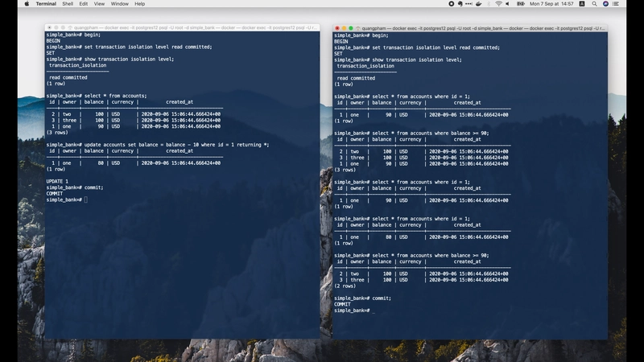
Task: Click 'SET' output in right terminal
Action: tap(338, 54)
